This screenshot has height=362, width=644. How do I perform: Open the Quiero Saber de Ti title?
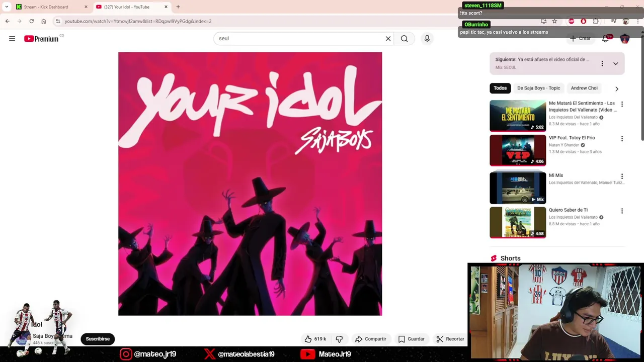[x=568, y=210]
